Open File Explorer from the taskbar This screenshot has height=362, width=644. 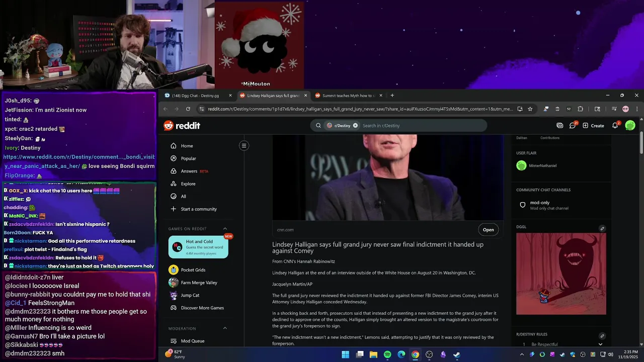[x=373, y=354]
